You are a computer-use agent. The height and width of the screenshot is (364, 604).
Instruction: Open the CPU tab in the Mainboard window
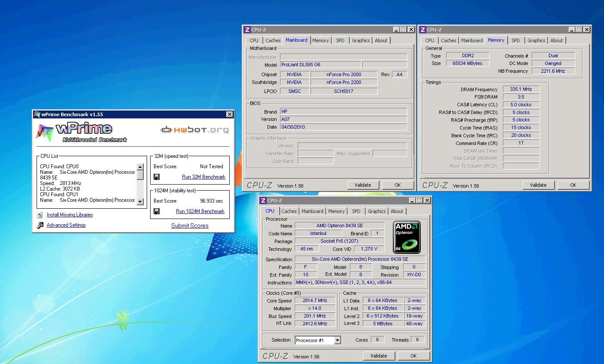click(254, 40)
